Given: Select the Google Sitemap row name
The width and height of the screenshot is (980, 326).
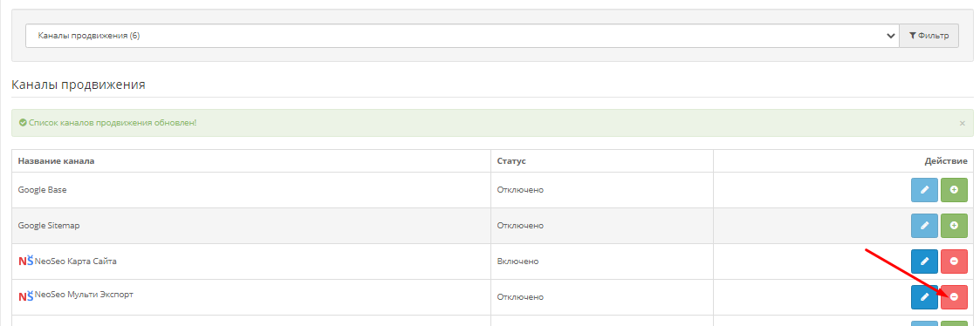Looking at the screenshot, I should [49, 226].
